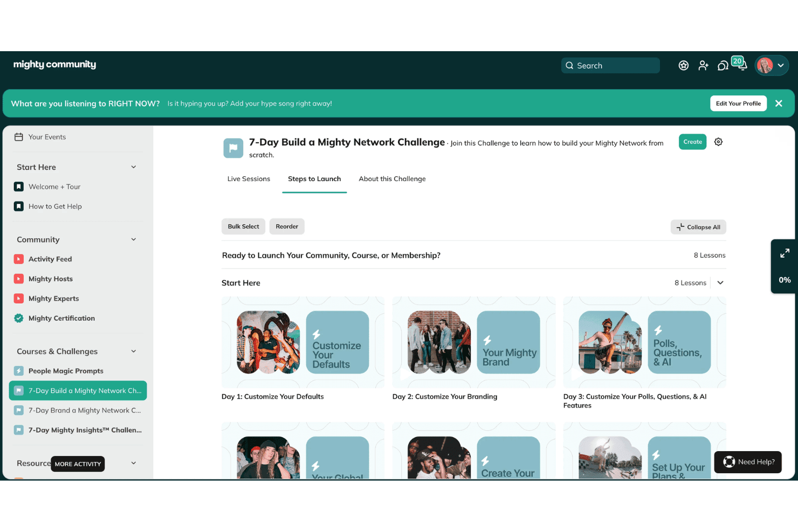Open How to Get Help page
This screenshot has width=798, height=532.
(x=54, y=206)
